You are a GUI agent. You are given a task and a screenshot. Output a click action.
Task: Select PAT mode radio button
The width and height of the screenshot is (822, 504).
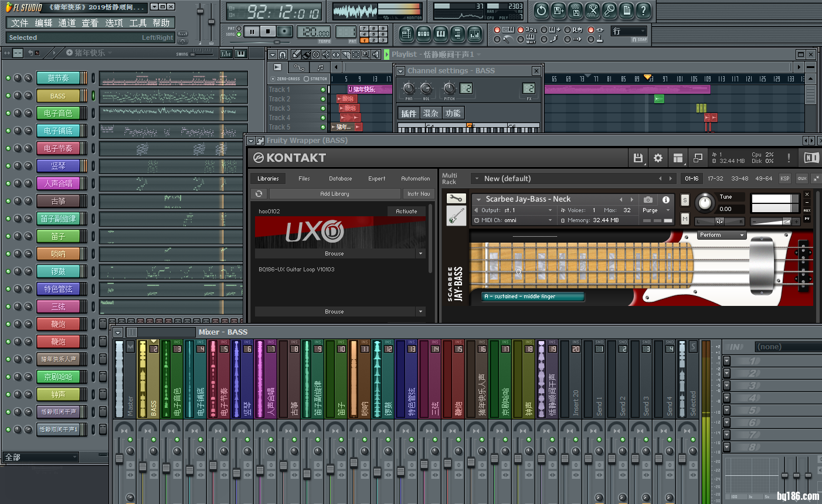239,28
